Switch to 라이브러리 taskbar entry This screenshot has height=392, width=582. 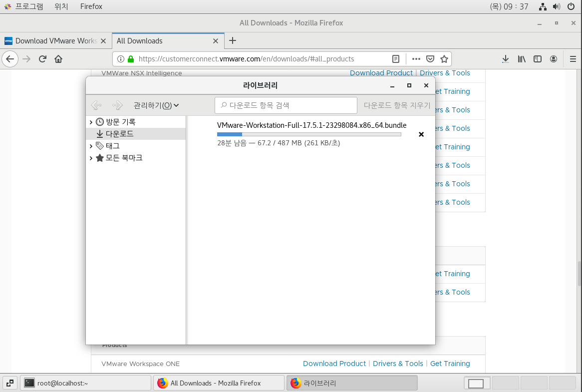coord(352,383)
